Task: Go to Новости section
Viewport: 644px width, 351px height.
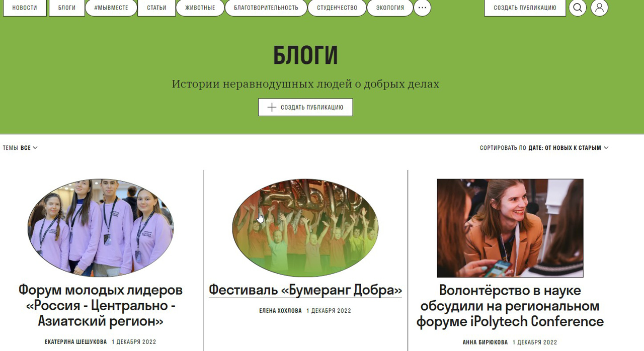Action: point(25,8)
